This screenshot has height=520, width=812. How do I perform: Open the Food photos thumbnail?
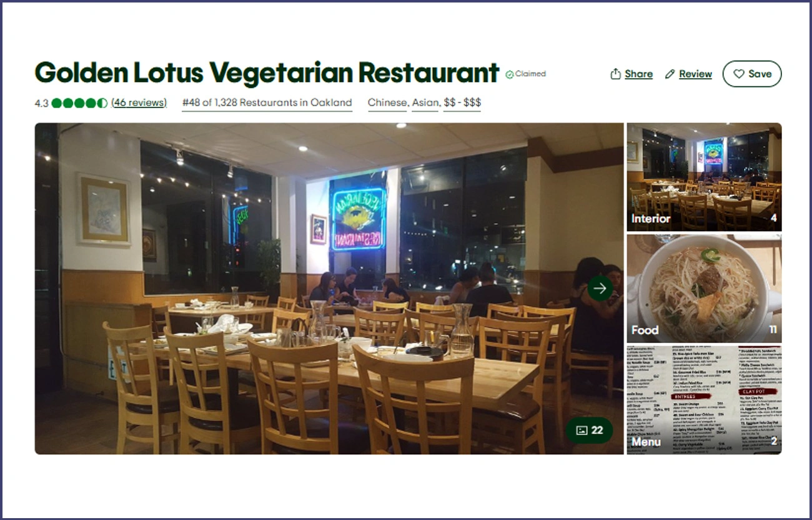point(704,289)
